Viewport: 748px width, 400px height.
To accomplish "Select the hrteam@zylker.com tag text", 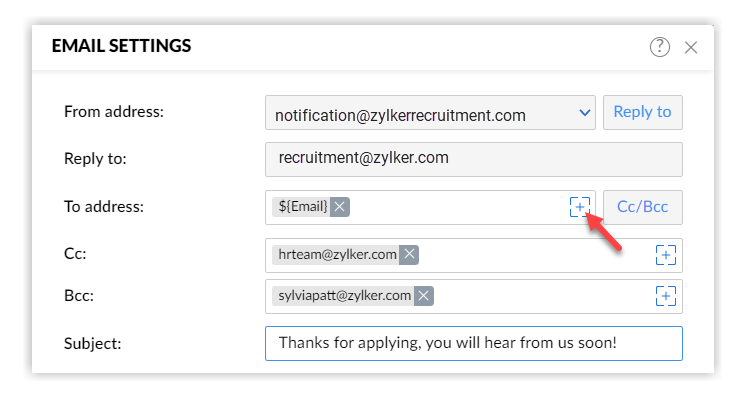I will tap(337, 255).
